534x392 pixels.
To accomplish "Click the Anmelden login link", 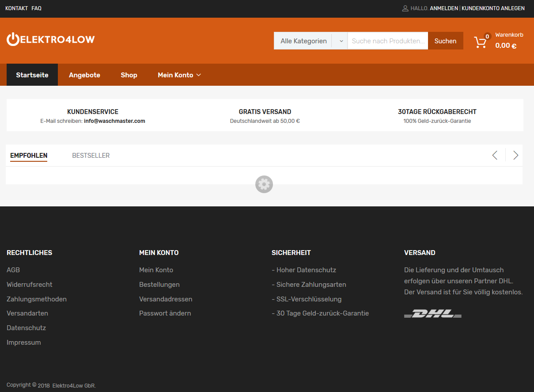I will (443, 8).
